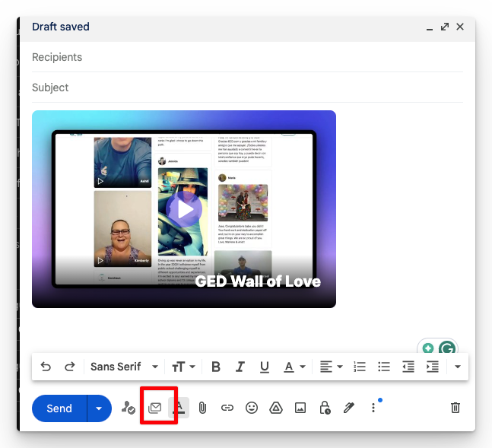The width and height of the screenshot is (492, 448).
Task: Undo last edit
Action: (46, 367)
